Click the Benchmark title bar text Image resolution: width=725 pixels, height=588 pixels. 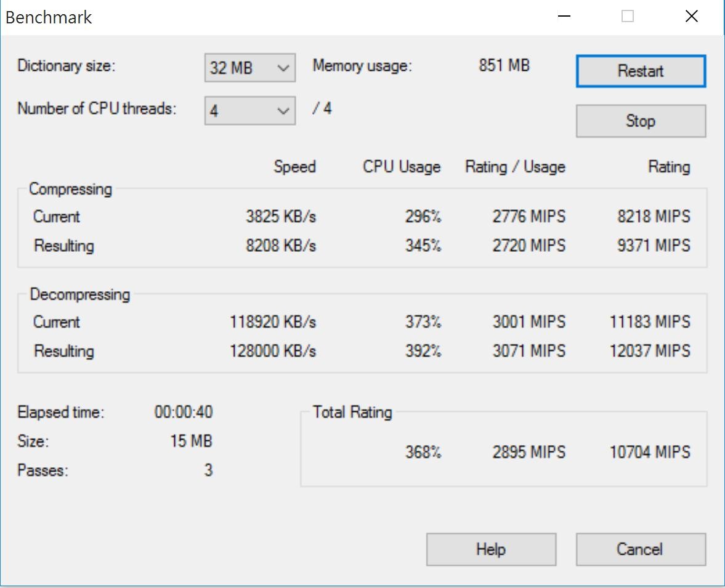pyautogui.click(x=49, y=17)
